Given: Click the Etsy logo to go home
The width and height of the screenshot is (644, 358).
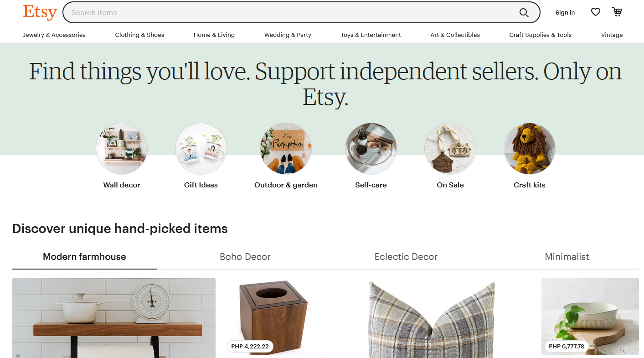Looking at the screenshot, I should pyautogui.click(x=40, y=12).
